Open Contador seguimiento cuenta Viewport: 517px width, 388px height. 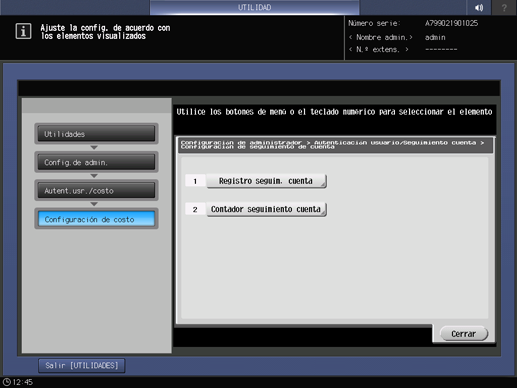click(x=266, y=209)
